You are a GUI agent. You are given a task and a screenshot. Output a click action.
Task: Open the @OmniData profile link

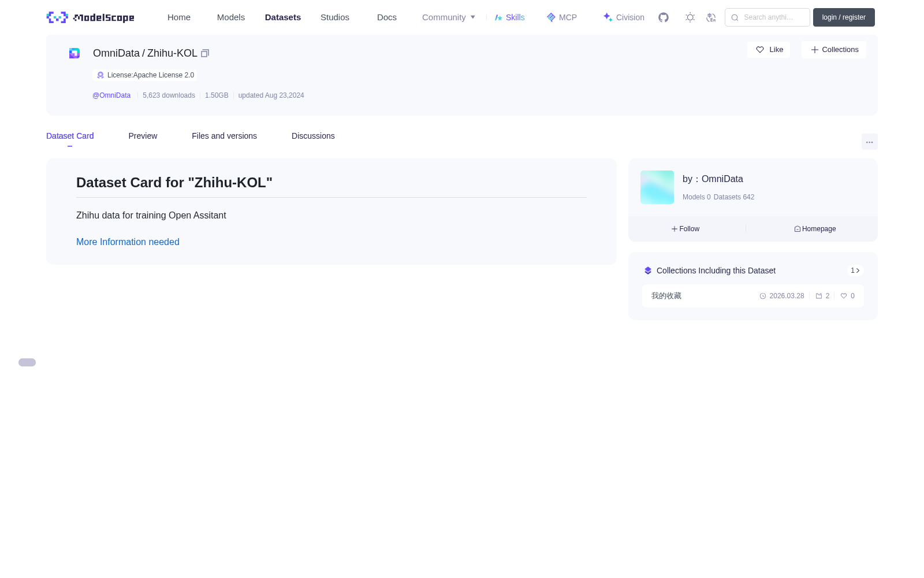(x=111, y=95)
